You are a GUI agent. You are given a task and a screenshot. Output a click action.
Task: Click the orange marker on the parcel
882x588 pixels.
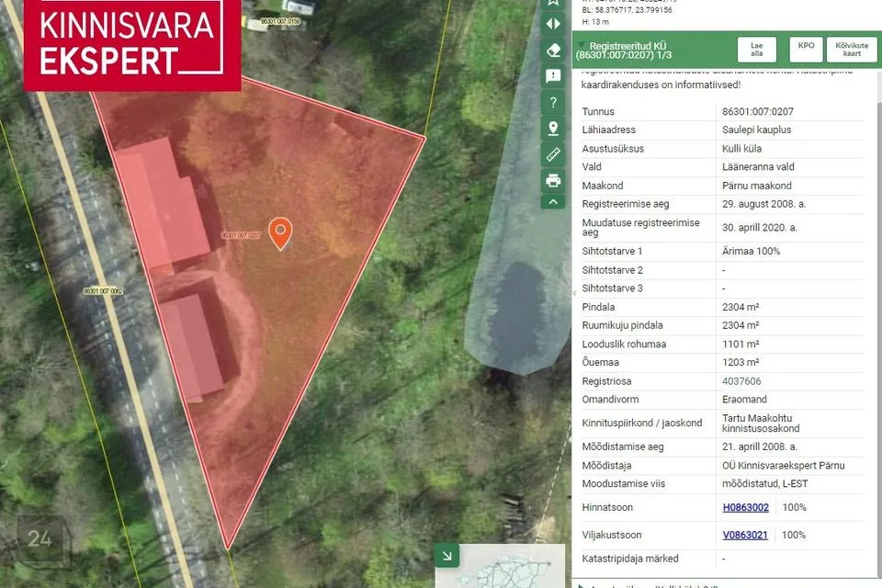[280, 232]
